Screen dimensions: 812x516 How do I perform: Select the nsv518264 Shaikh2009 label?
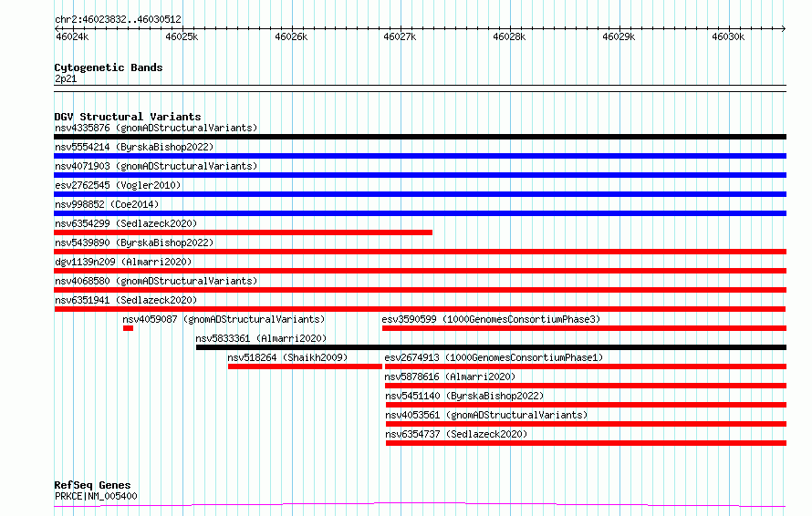tap(287, 357)
